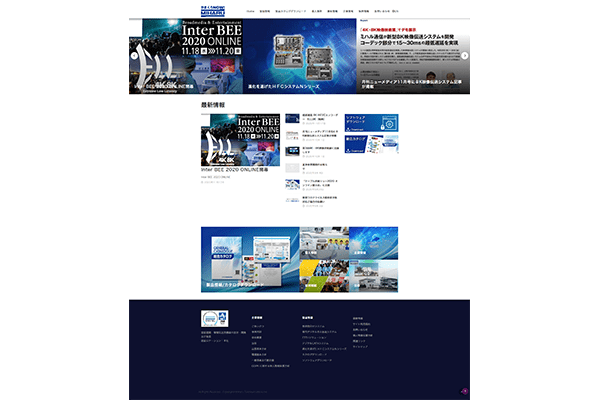Open footer link サイトマップ
The height and width of the screenshot is (400, 600).
[x=360, y=346]
